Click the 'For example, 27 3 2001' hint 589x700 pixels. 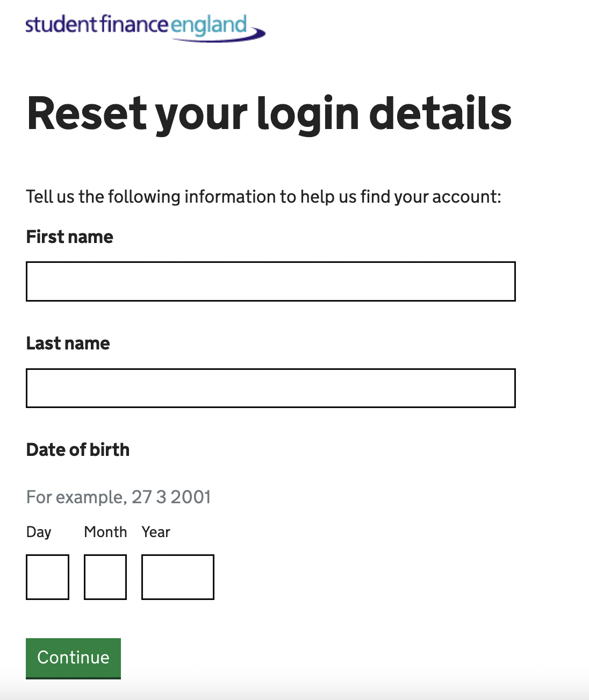point(119,497)
